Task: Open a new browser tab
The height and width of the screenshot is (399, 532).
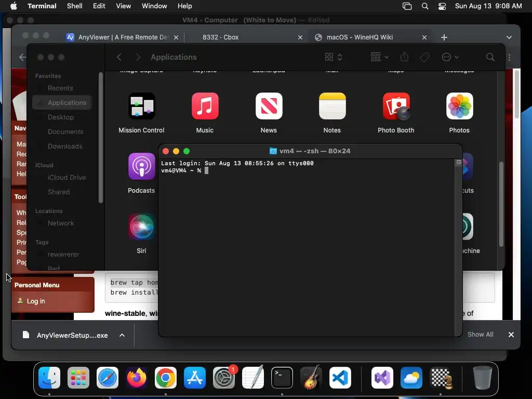Action: tap(444, 37)
